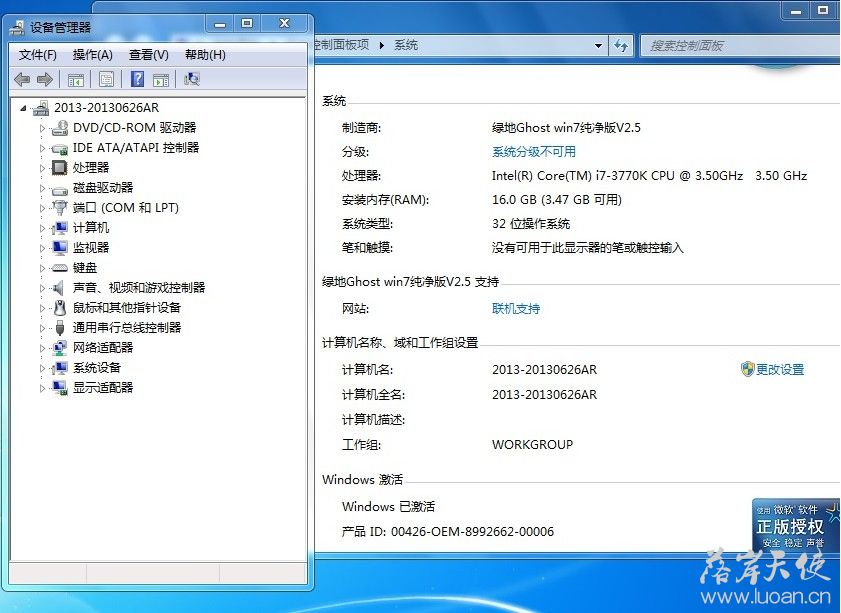Go back using the Device Manager toolbar arrow
Image resolution: width=841 pixels, height=613 pixels.
tap(22, 79)
